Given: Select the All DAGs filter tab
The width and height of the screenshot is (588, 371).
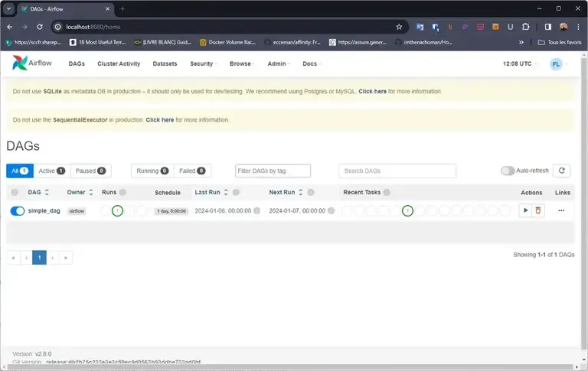Looking at the screenshot, I should [x=20, y=171].
